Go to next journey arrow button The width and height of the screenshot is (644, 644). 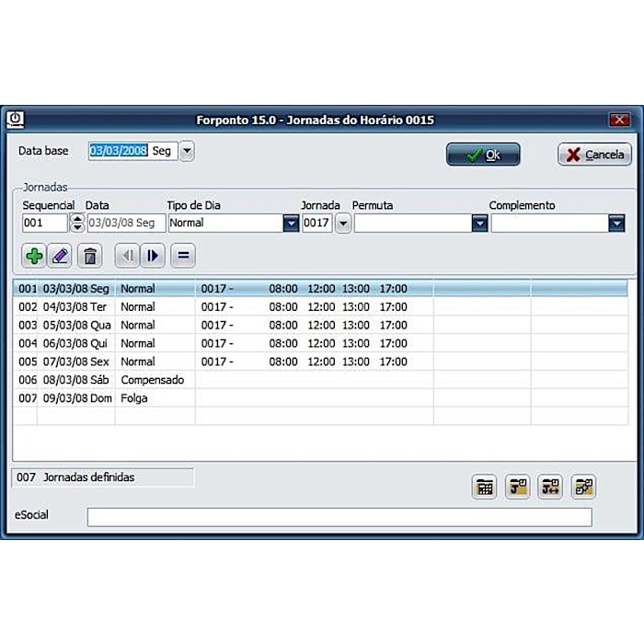click(x=153, y=256)
